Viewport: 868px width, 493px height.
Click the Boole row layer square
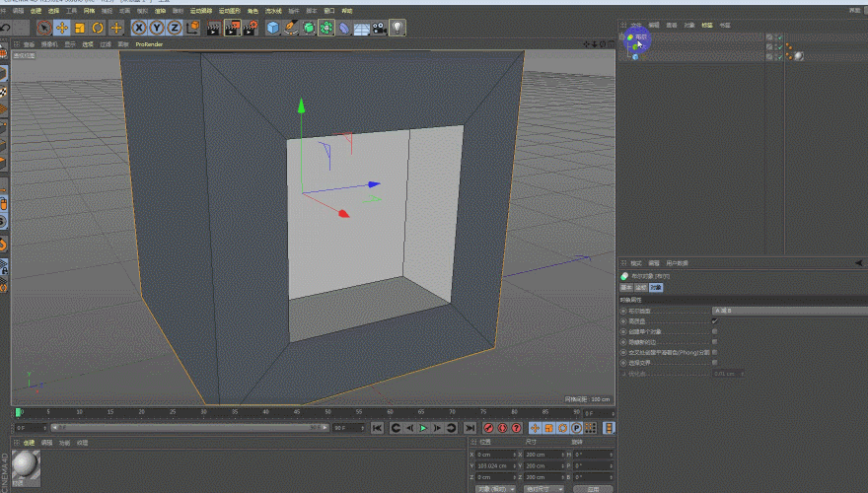(x=769, y=37)
